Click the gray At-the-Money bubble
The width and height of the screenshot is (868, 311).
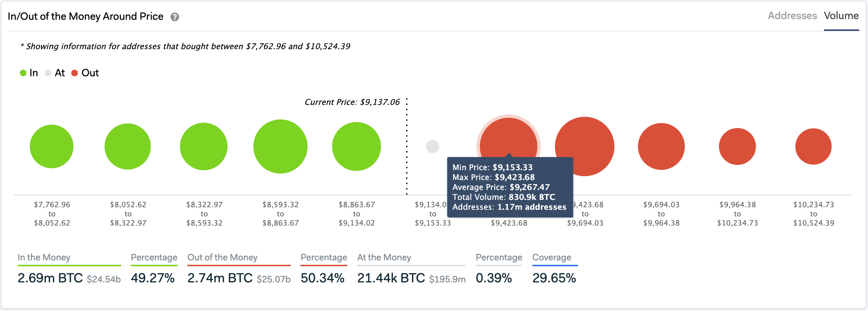click(433, 146)
